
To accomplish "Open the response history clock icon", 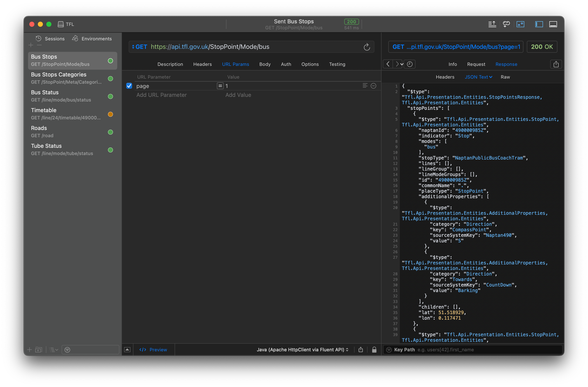I will [x=410, y=64].
